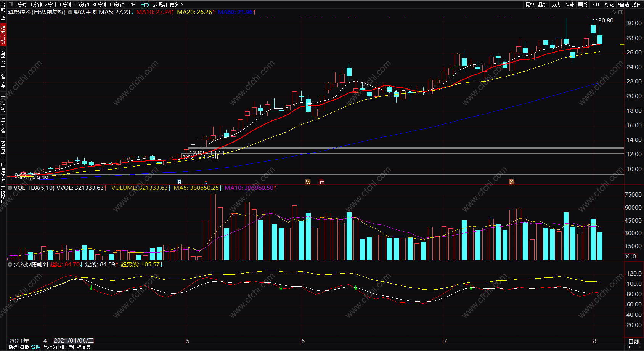The height and width of the screenshot is (351, 644).
Task: Activate the 画线 drawing tools
Action: (x=583, y=5)
